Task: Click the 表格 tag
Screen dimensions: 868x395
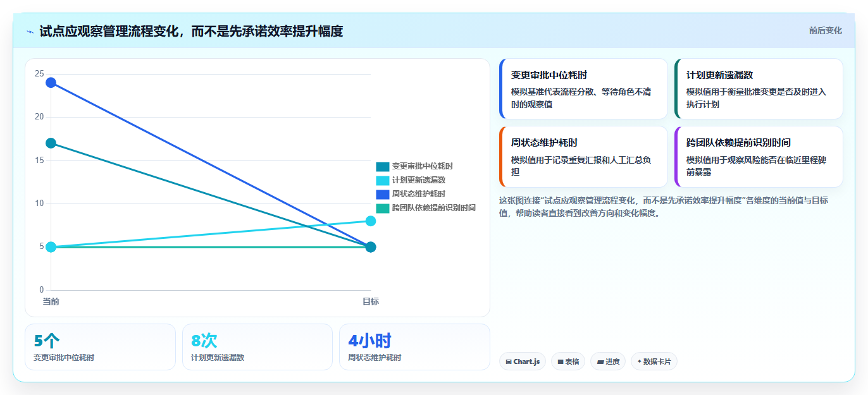Action: pos(568,362)
